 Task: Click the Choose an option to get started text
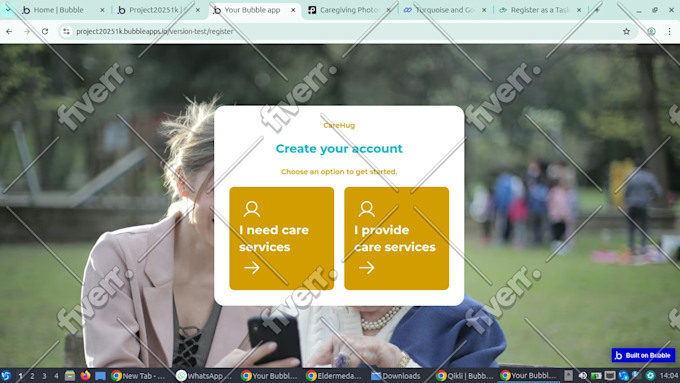pyautogui.click(x=339, y=172)
